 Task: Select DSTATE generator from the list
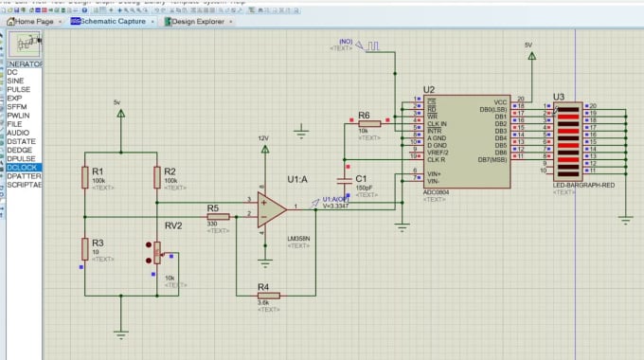coord(24,141)
